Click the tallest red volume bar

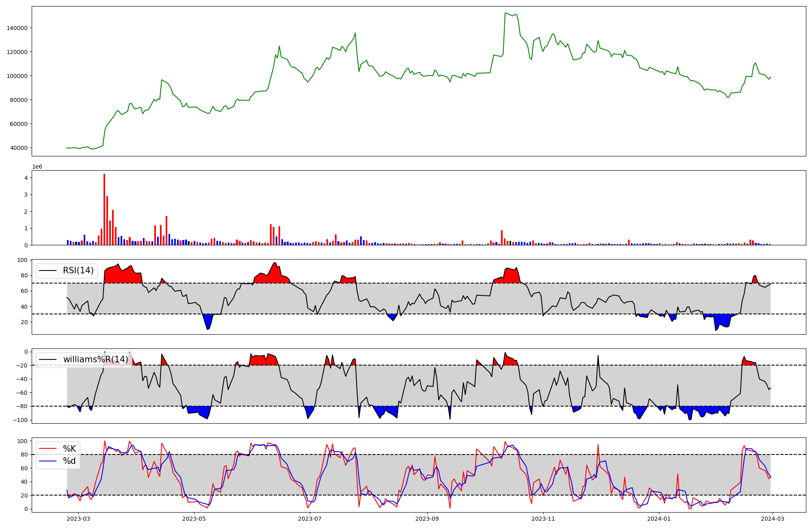click(104, 209)
